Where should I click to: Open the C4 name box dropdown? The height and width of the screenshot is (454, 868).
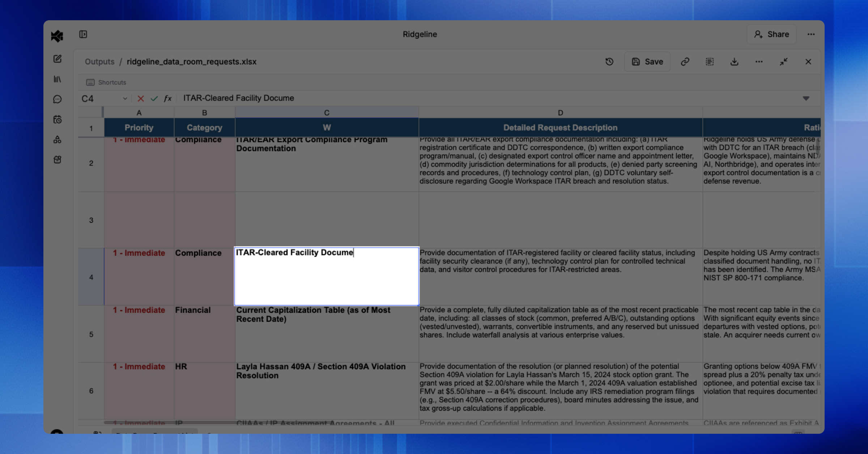125,98
